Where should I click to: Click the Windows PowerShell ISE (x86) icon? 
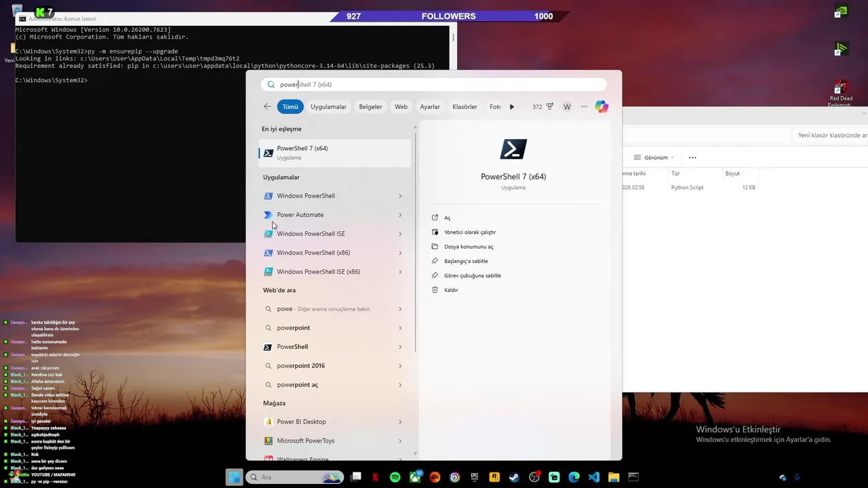coord(269,272)
